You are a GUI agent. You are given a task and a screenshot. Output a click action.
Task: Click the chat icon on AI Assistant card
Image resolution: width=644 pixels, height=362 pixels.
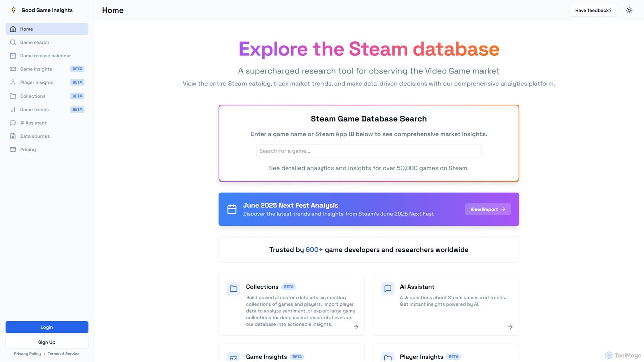pyautogui.click(x=388, y=289)
